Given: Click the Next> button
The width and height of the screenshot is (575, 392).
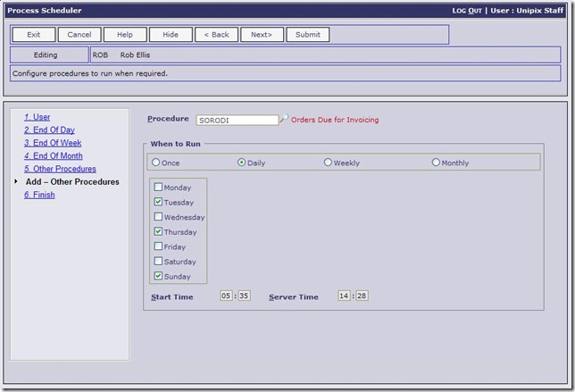Looking at the screenshot, I should click(x=262, y=35).
